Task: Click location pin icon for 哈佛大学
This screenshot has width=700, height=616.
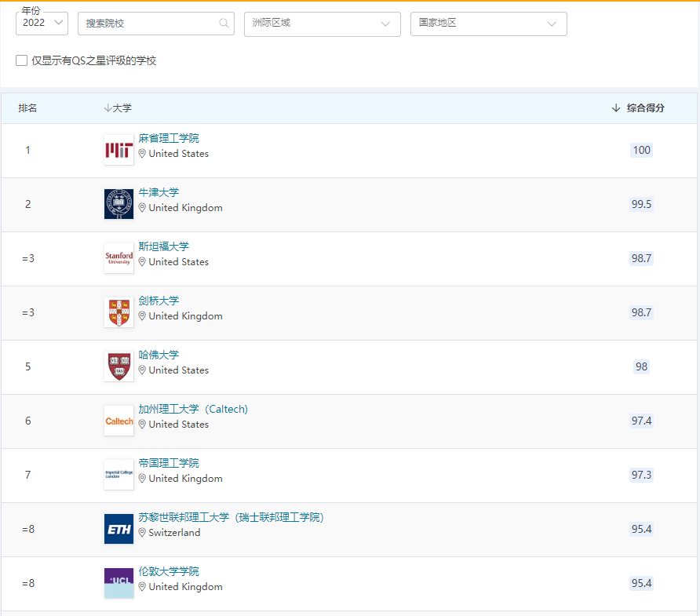Action: (x=142, y=370)
